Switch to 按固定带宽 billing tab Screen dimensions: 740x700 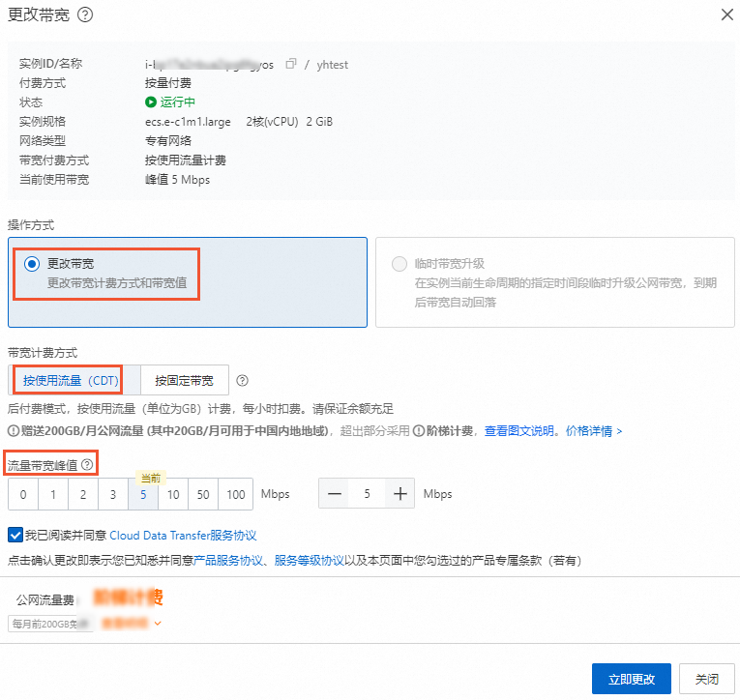click(184, 381)
